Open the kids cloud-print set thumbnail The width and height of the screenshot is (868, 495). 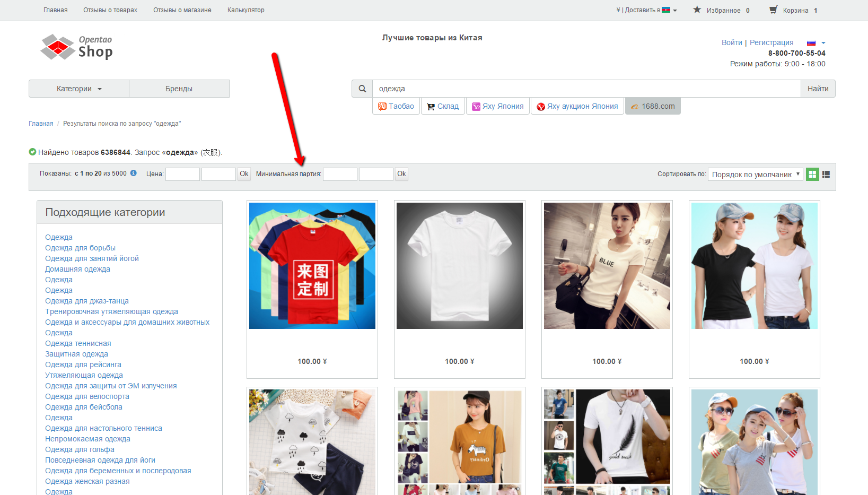tap(312, 442)
